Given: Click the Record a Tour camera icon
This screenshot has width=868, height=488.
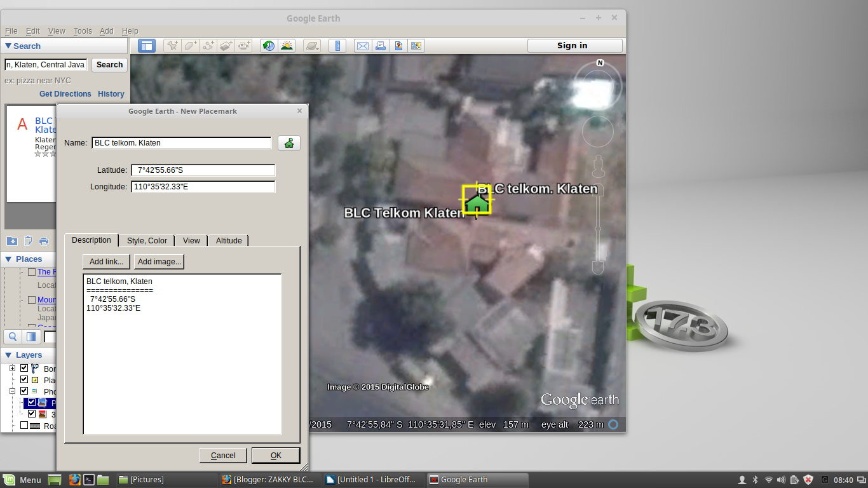Looking at the screenshot, I should (x=244, y=46).
